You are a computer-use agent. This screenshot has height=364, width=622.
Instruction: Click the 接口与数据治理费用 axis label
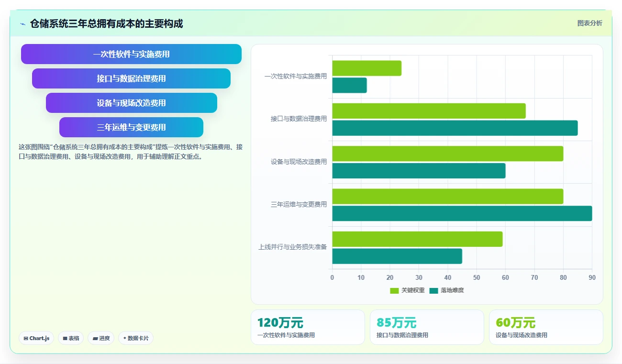tap(299, 119)
